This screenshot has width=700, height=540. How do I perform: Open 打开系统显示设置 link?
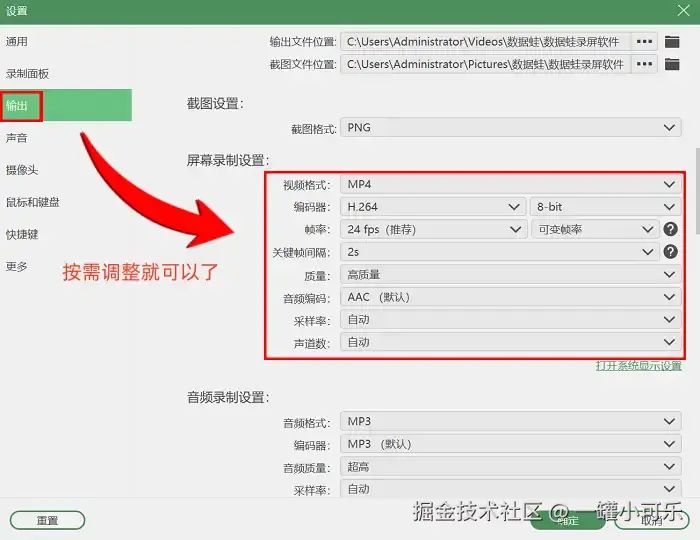click(x=638, y=366)
